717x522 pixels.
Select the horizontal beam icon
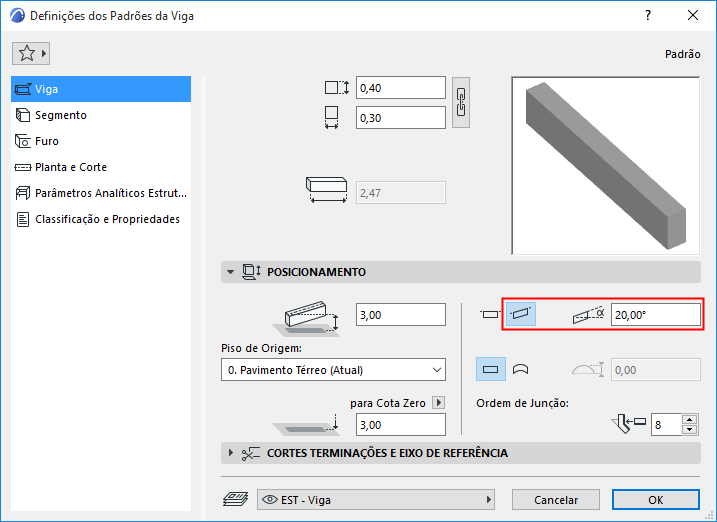(490, 314)
